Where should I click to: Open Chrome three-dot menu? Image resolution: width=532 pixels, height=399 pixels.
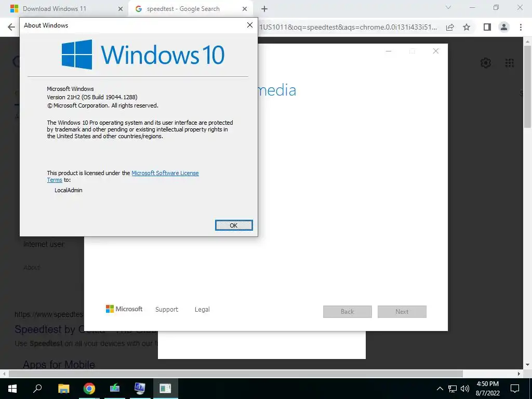point(521,27)
